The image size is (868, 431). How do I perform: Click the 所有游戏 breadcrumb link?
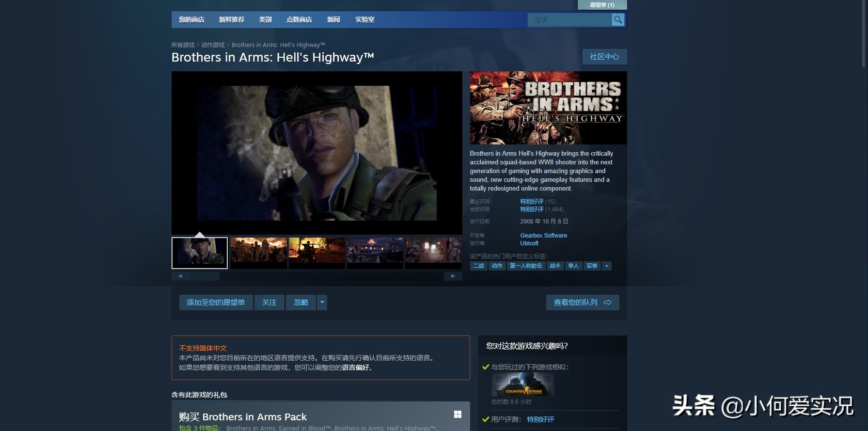[x=183, y=45]
